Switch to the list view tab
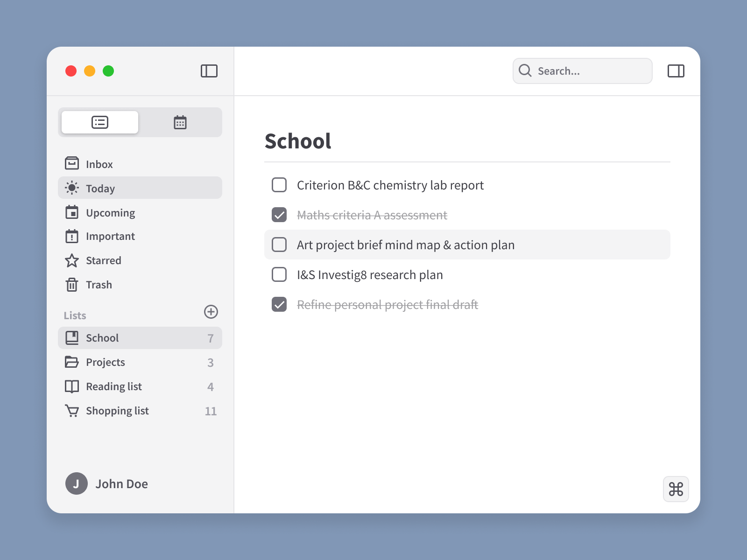This screenshot has height=560, width=747. [x=100, y=122]
